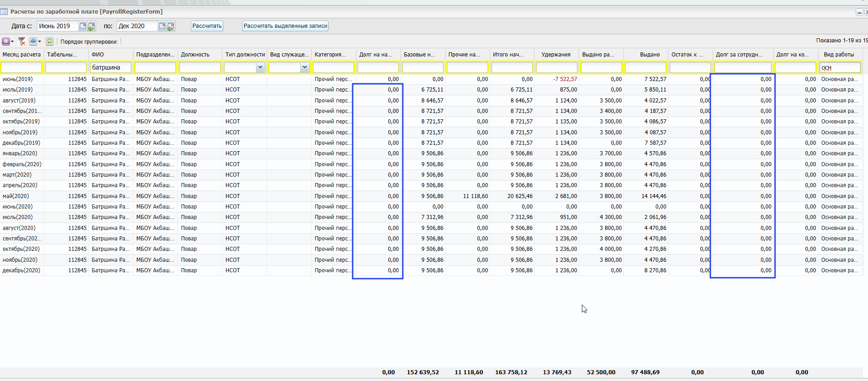Expand the Тип должности filter dropdown
The image size is (868, 382).
[x=260, y=67]
